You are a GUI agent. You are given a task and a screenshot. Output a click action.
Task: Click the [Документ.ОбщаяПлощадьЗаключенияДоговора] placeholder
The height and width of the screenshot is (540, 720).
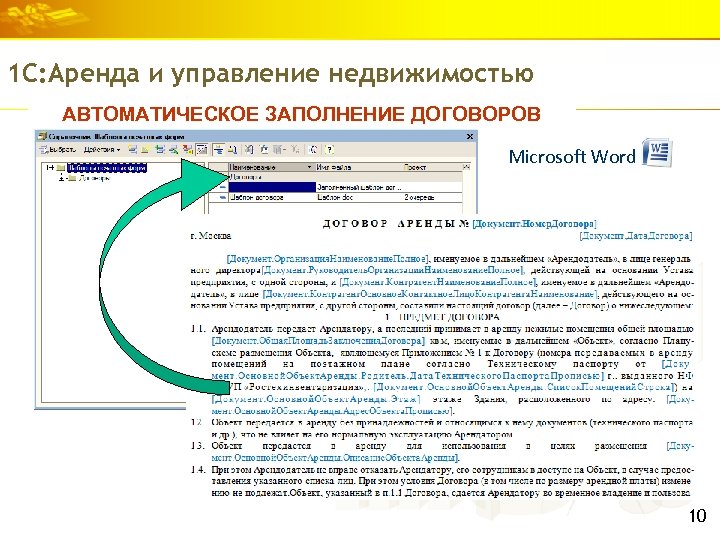tap(318, 341)
